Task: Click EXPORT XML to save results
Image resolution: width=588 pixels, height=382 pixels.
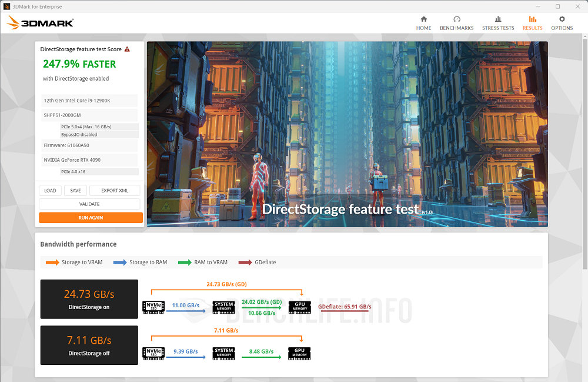Action: coord(115,190)
